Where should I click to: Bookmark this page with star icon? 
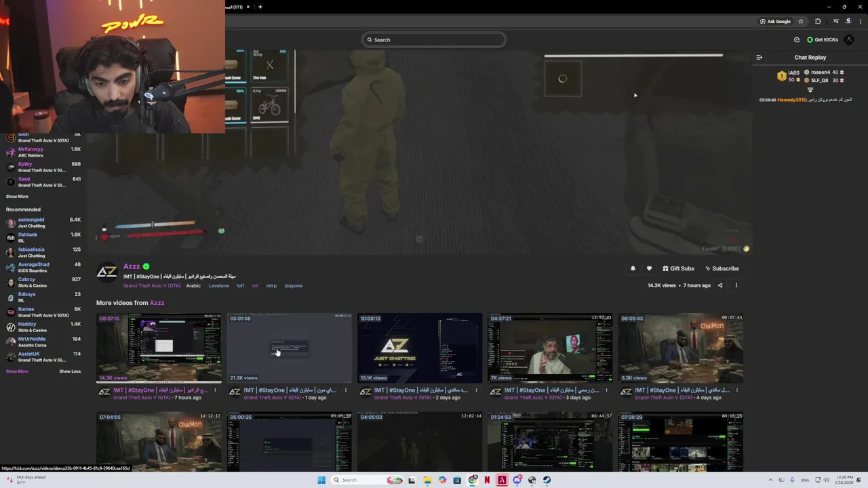click(801, 21)
